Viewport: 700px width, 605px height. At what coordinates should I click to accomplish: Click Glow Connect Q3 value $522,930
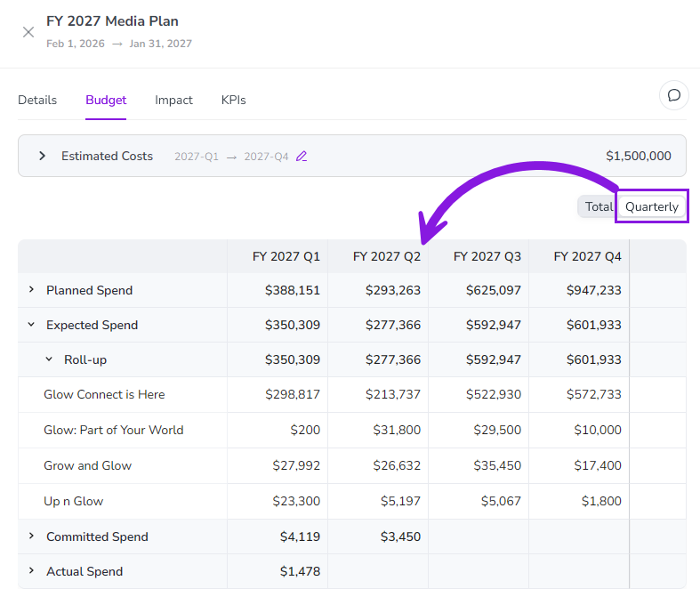pos(494,395)
